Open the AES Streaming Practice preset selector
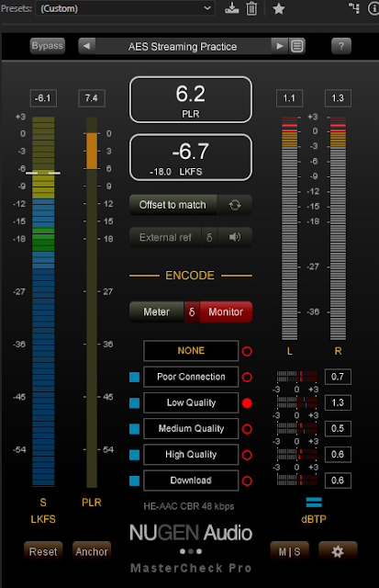The image size is (379, 588). (x=183, y=46)
